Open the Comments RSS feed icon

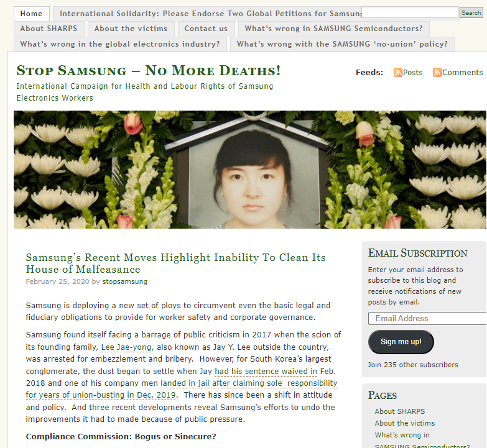[x=437, y=72]
